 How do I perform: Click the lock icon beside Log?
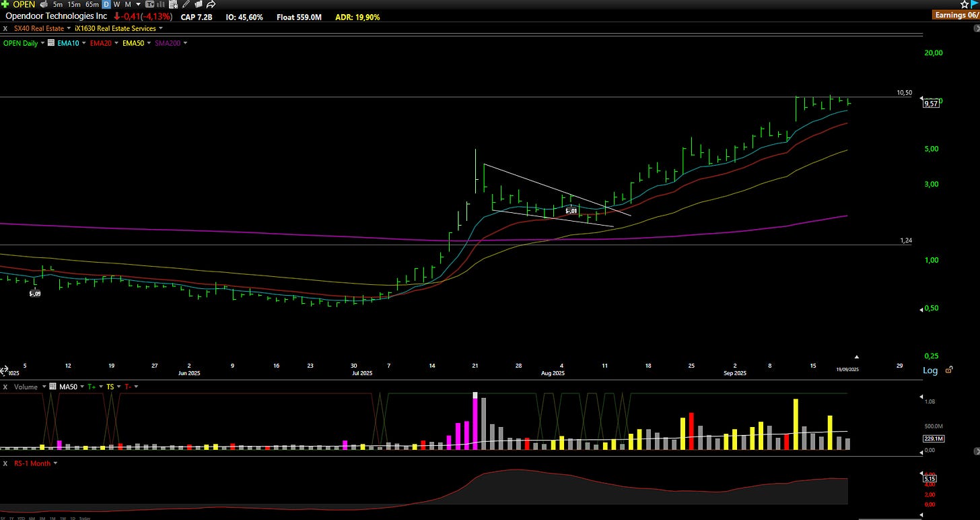[x=949, y=370]
